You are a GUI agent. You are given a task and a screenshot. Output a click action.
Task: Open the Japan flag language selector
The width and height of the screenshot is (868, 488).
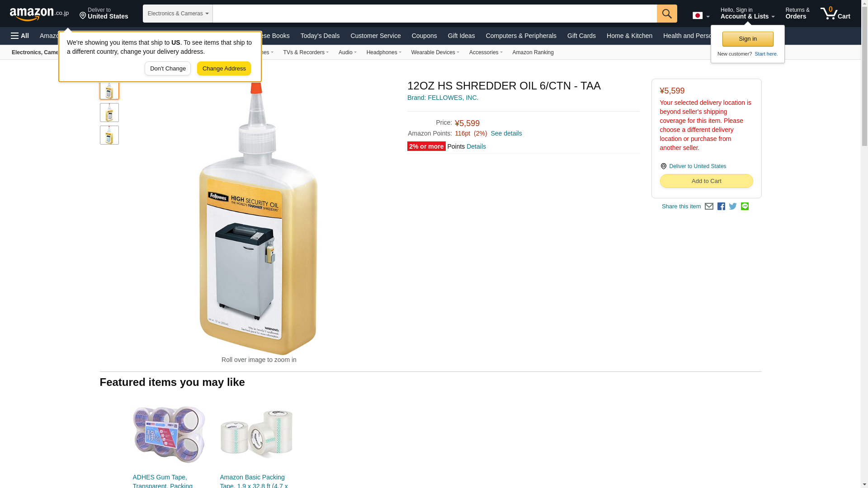coord(701,15)
